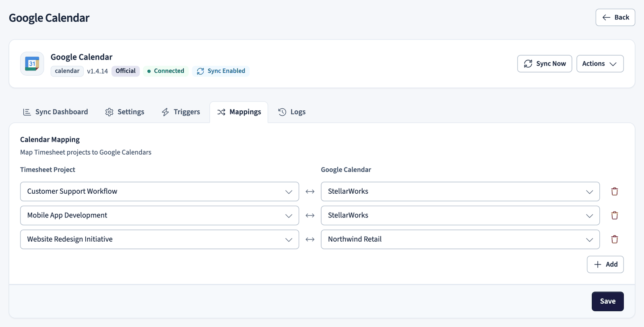Click the bidirectional arrow for Mobile App Development
The height and width of the screenshot is (327, 644).
pyautogui.click(x=310, y=215)
